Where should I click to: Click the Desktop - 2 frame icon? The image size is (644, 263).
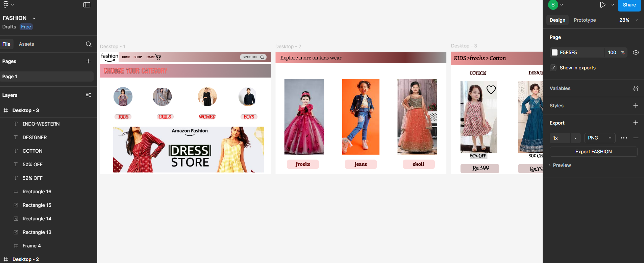[x=6, y=259]
